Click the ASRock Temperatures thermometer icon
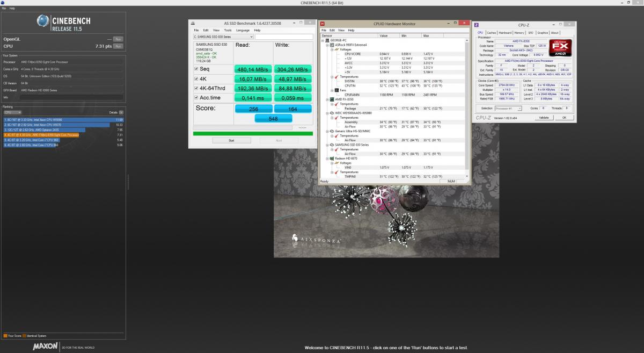 (x=336, y=77)
